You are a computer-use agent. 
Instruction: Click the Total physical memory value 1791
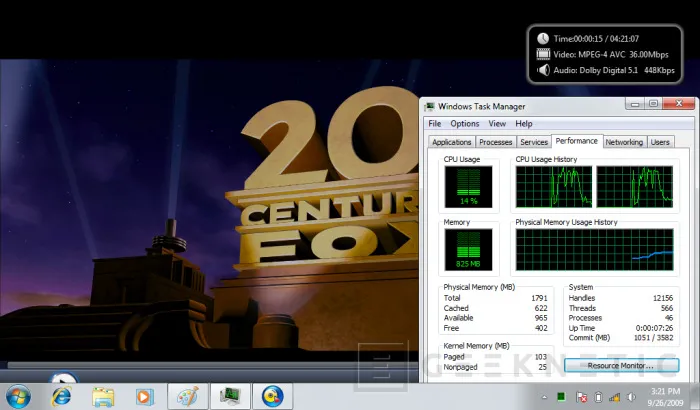tap(539, 298)
